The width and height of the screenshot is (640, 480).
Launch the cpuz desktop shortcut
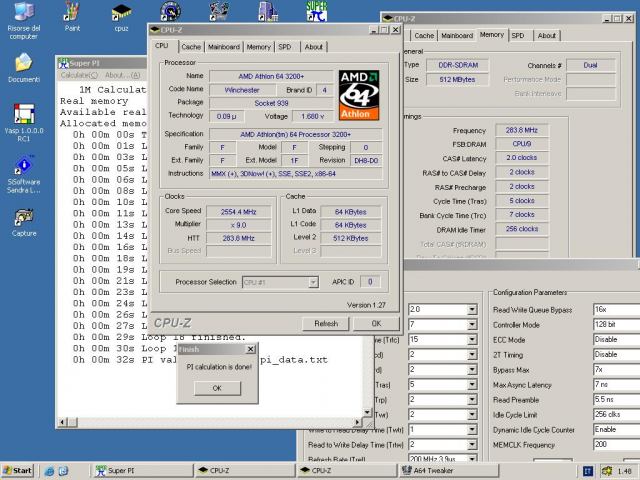coord(121,17)
